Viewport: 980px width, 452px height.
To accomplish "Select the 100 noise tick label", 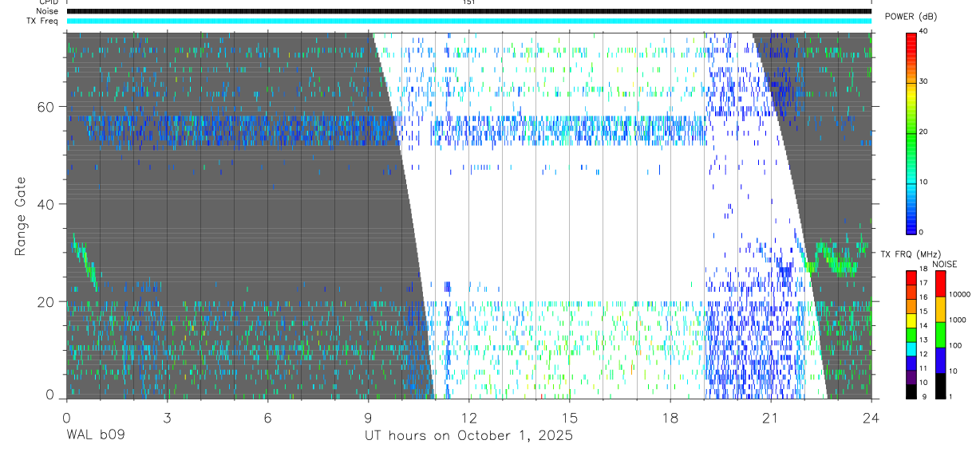I will [956, 345].
